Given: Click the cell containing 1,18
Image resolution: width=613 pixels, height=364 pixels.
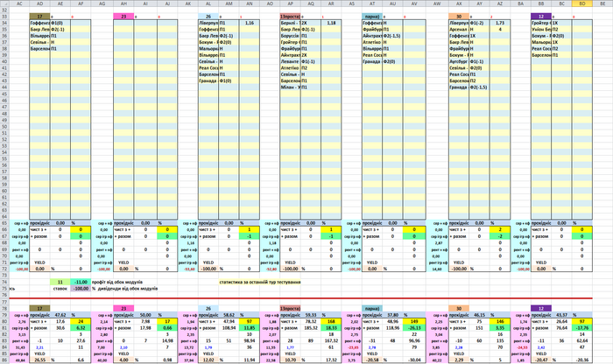Looking at the screenshot, I should (x=331, y=23).
